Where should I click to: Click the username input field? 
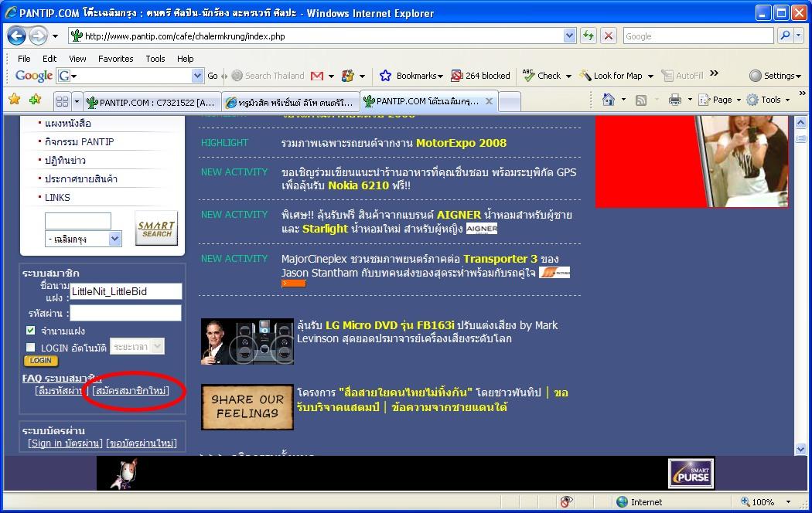click(126, 291)
